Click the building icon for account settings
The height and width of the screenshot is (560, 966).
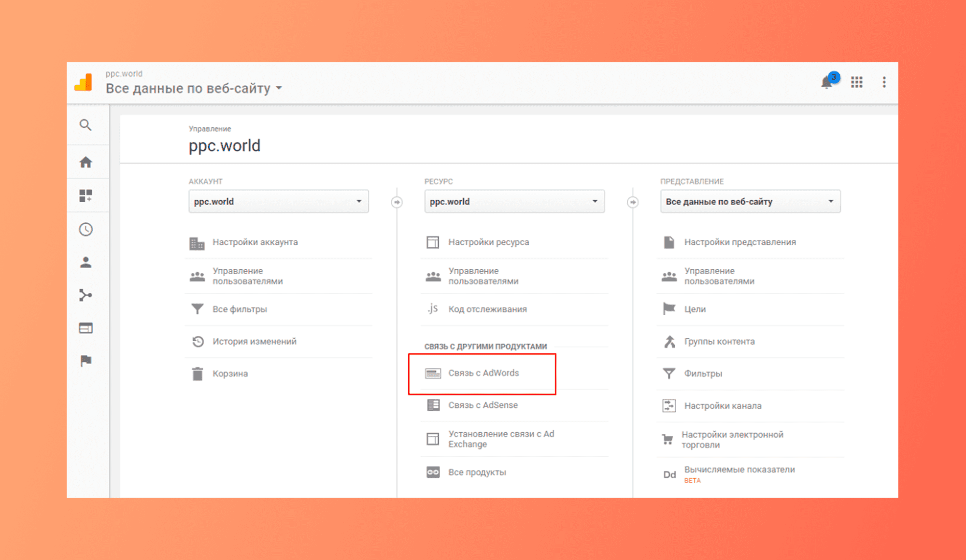(197, 243)
